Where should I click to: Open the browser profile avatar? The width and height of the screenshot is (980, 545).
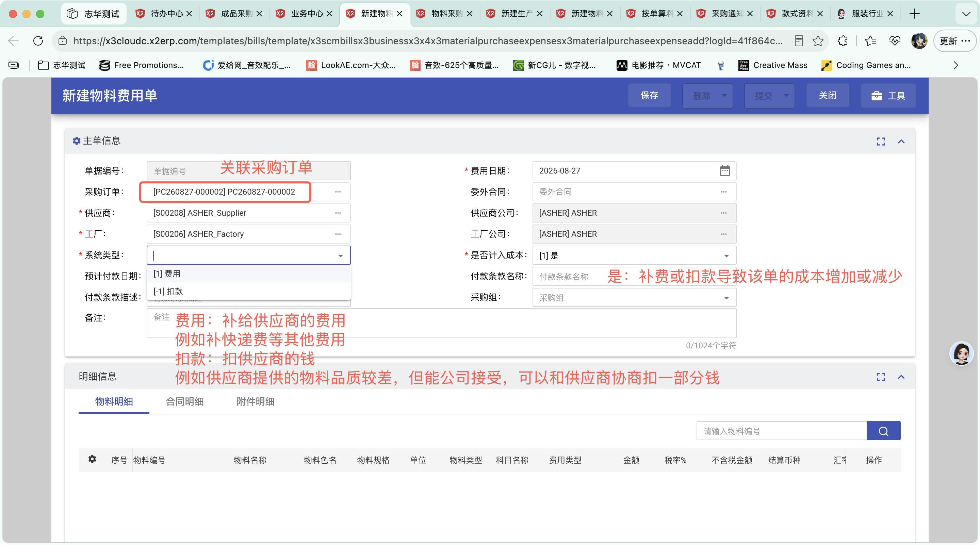click(919, 41)
